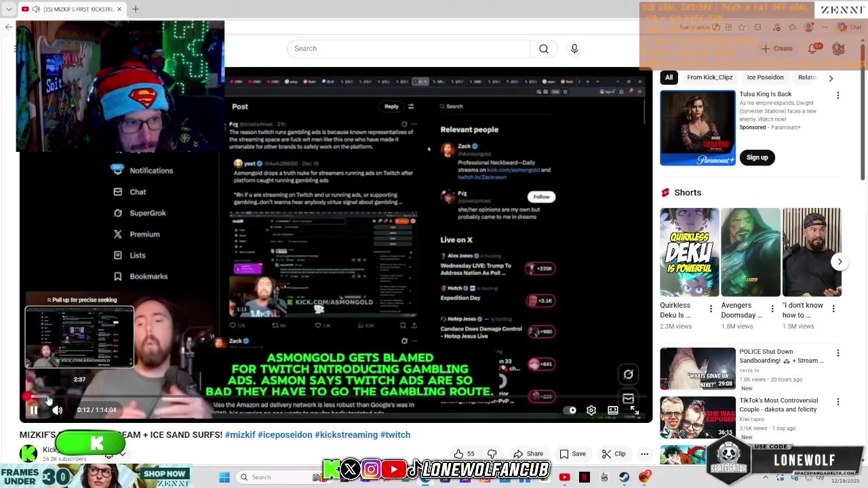The width and height of the screenshot is (868, 488).
Task: Open Steam from the taskbar
Action: point(625,477)
